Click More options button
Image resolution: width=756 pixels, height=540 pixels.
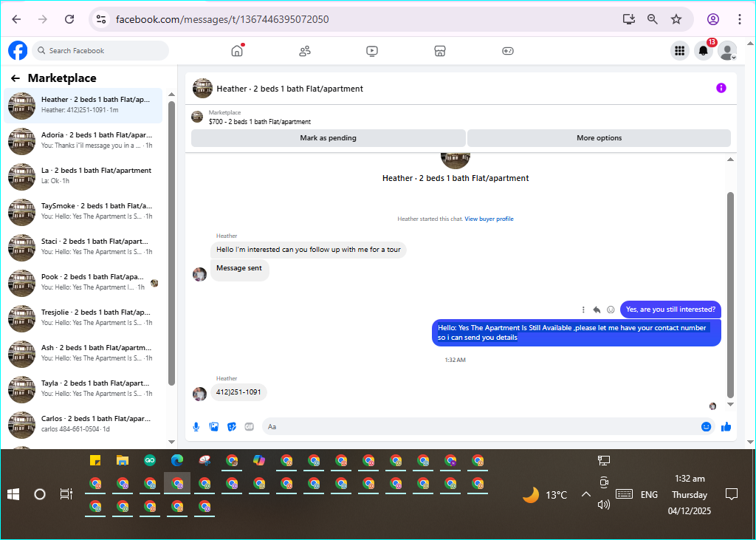pos(599,138)
